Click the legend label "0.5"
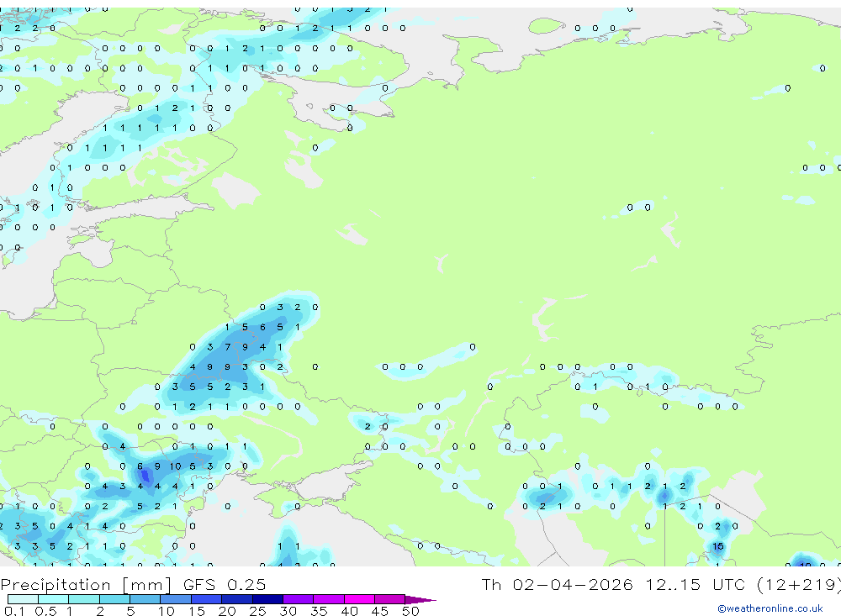The width and height of the screenshot is (841, 616). (x=45, y=611)
